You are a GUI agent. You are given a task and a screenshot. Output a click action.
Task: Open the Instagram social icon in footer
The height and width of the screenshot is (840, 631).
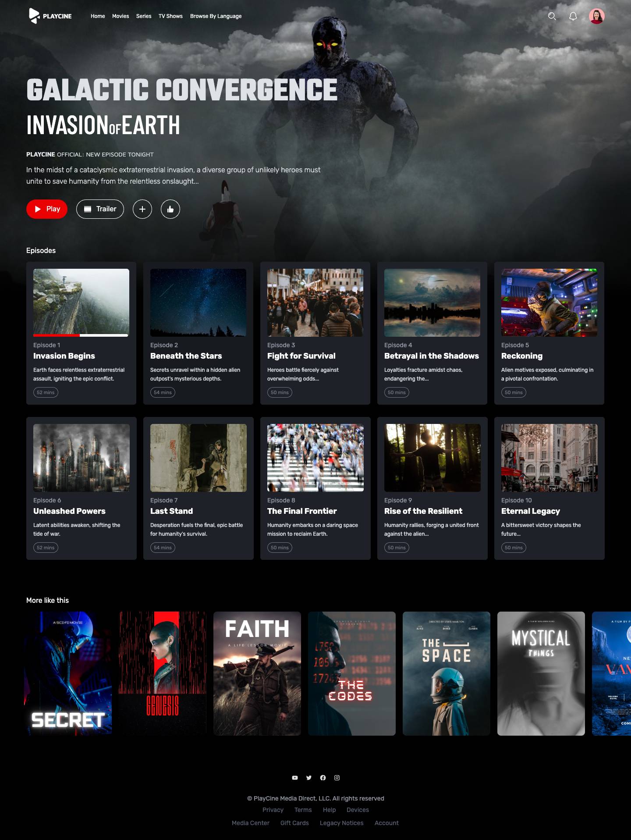tap(337, 778)
